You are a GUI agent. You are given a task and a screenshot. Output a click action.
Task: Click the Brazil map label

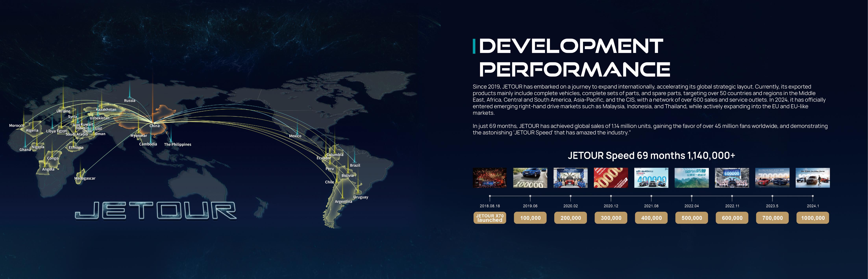pos(355,165)
